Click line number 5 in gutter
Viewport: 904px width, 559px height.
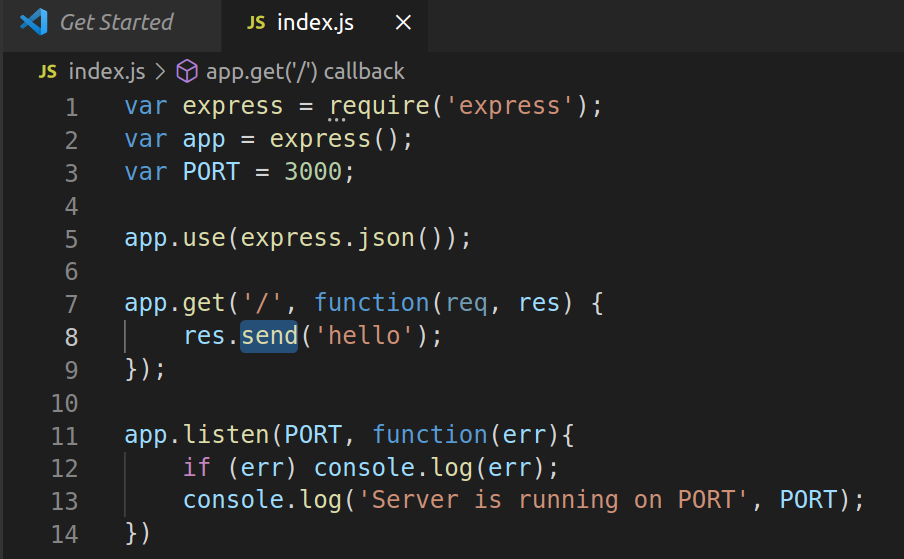[x=71, y=239]
